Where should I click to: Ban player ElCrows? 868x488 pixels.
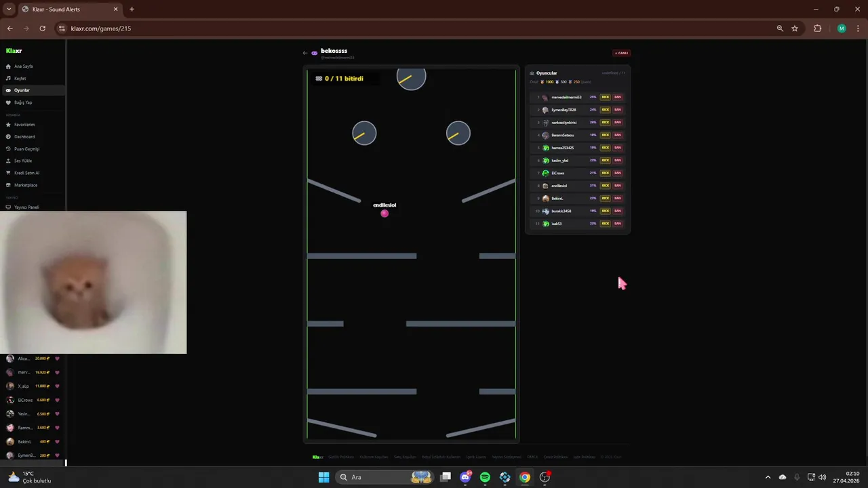pos(618,173)
